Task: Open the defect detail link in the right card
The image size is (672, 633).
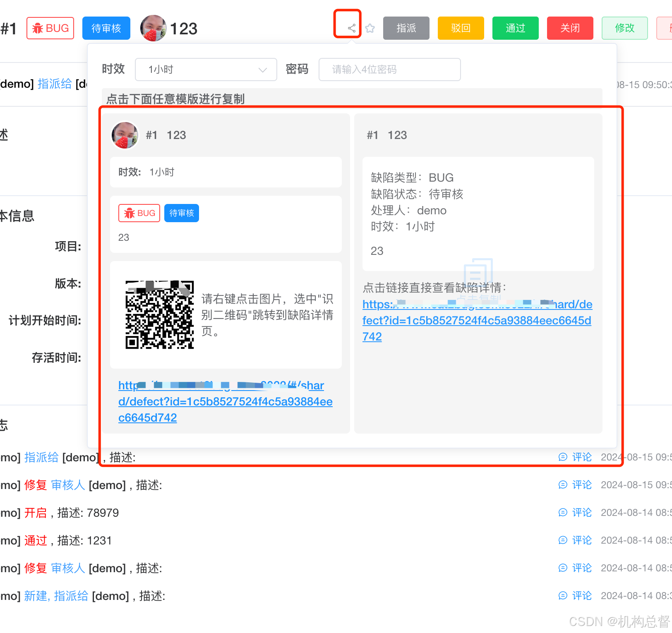Action: (x=477, y=320)
